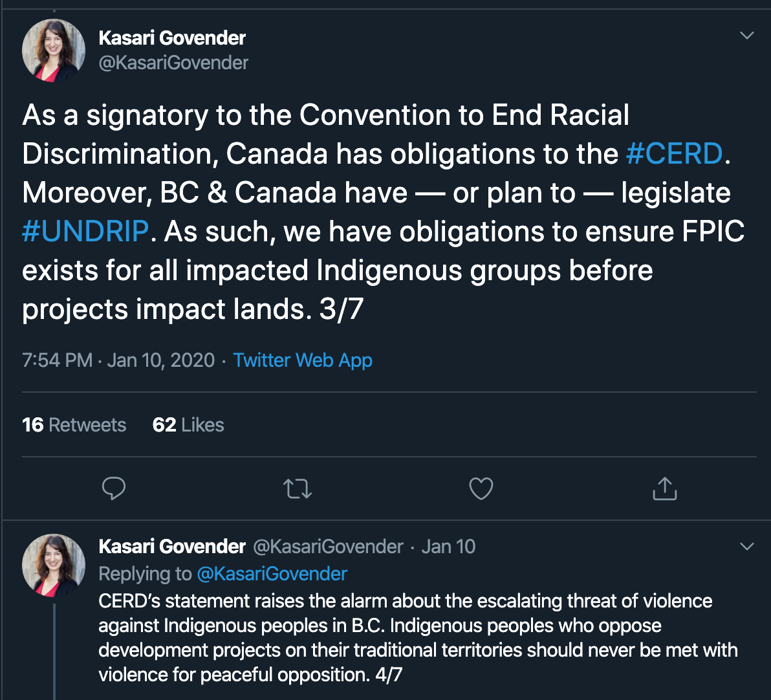
Task: Open the #UNDRIP hashtag link
Action: coord(85,231)
